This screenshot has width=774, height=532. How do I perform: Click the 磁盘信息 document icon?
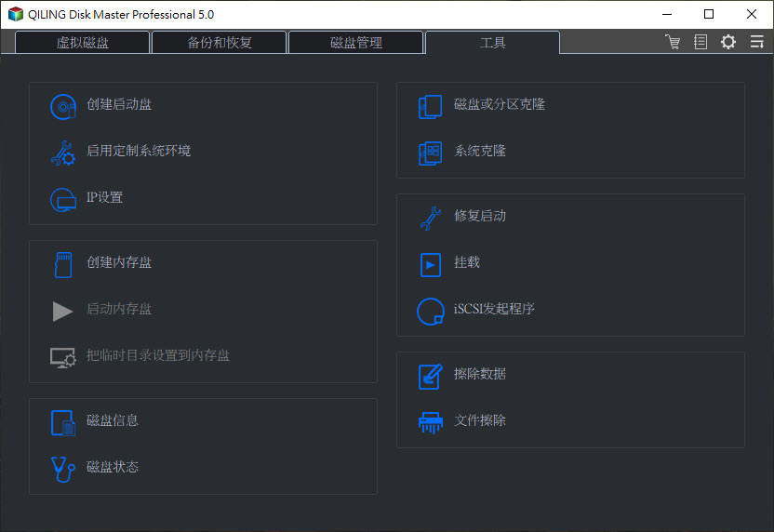click(x=63, y=423)
